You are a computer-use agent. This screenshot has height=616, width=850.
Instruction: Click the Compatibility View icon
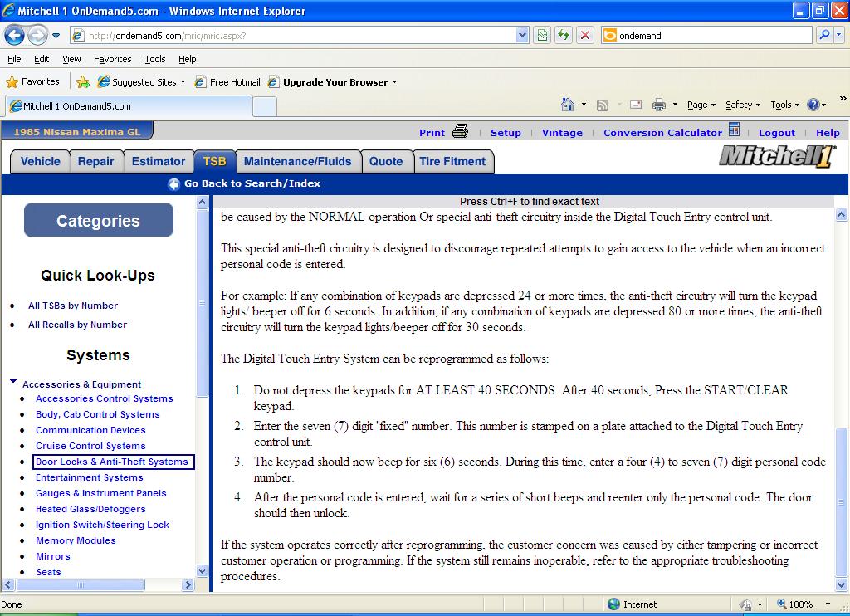pyautogui.click(x=542, y=36)
